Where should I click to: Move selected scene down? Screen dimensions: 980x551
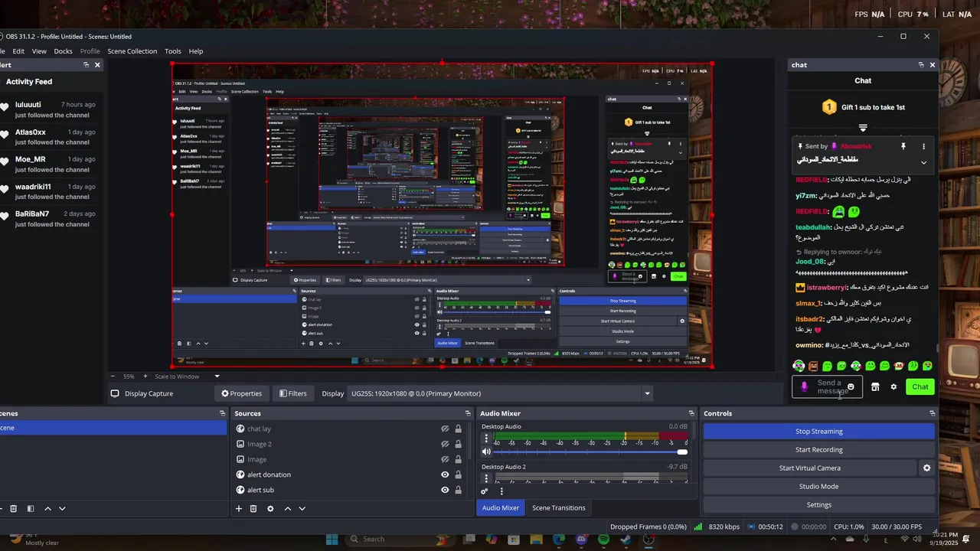pyautogui.click(x=62, y=508)
